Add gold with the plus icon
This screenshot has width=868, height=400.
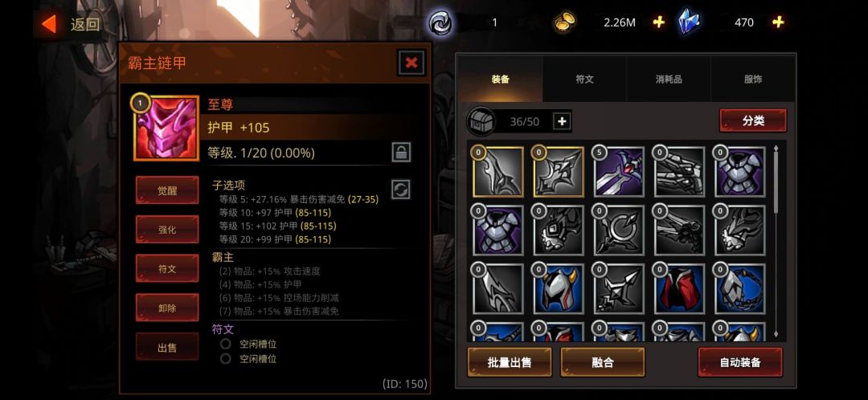tap(658, 22)
